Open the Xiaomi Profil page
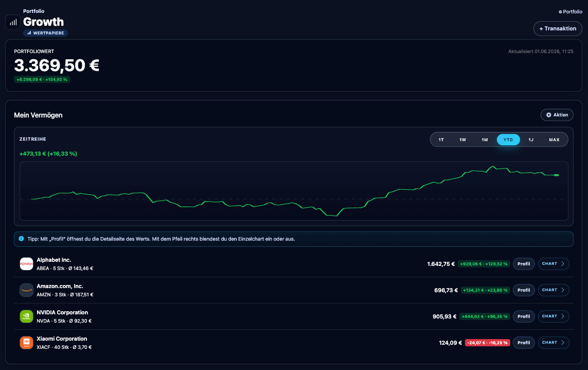588x370 pixels. click(x=524, y=343)
